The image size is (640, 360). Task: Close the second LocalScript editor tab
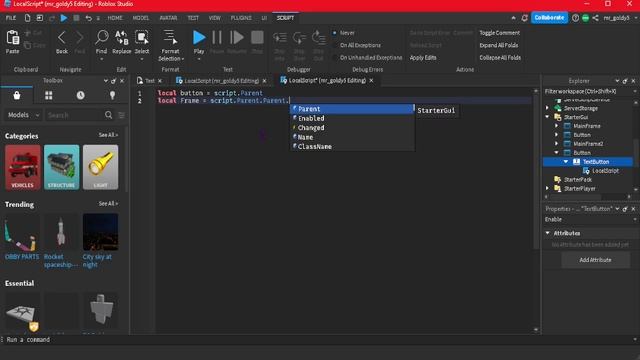pyautogui.click(x=371, y=81)
